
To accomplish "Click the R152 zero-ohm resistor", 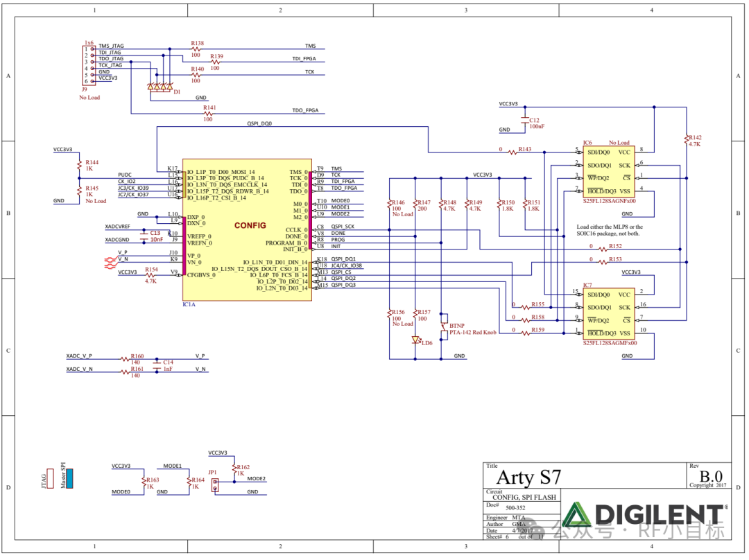I will 603,250.
